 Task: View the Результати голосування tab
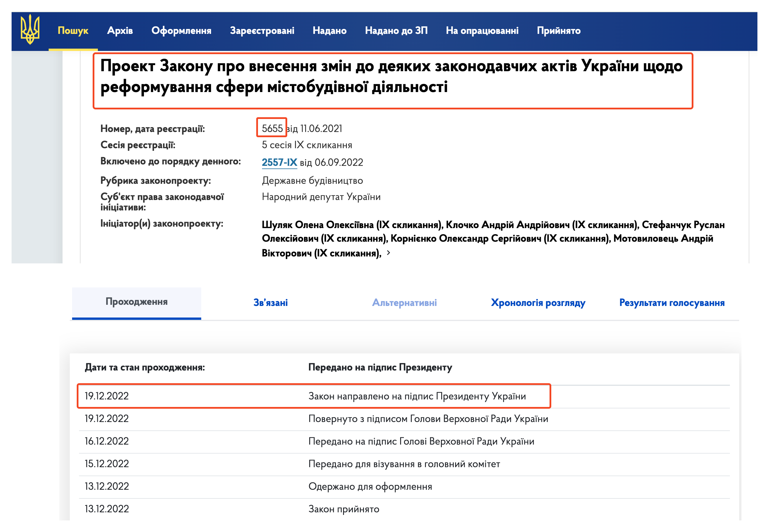pyautogui.click(x=672, y=303)
